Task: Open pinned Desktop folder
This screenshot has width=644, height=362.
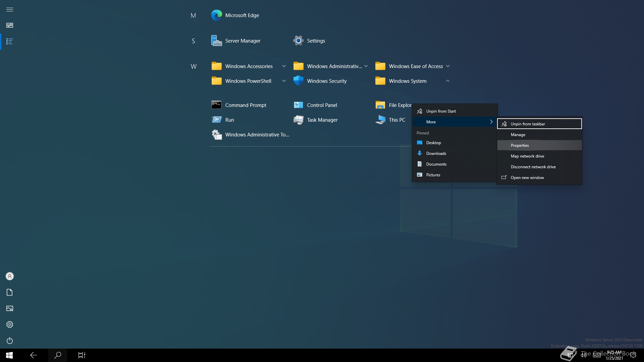Action: pyautogui.click(x=454, y=143)
